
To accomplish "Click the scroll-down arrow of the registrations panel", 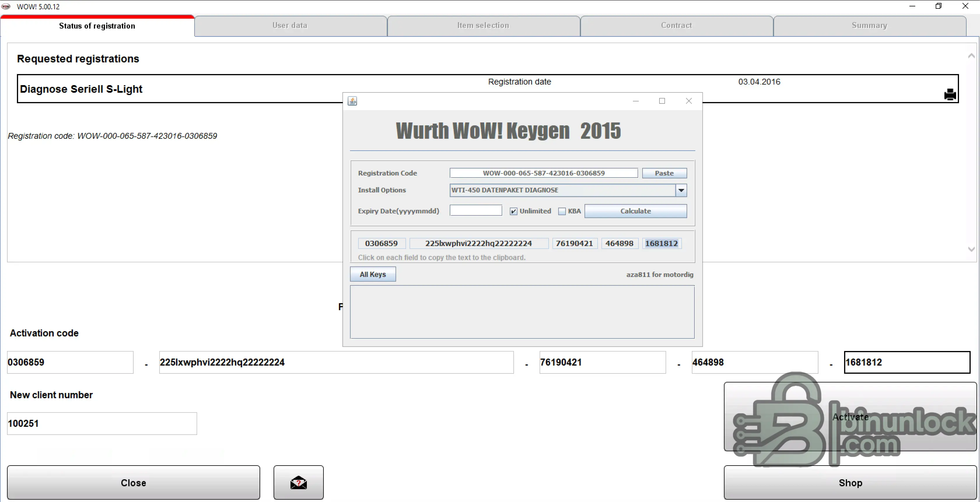I will pyautogui.click(x=971, y=249).
